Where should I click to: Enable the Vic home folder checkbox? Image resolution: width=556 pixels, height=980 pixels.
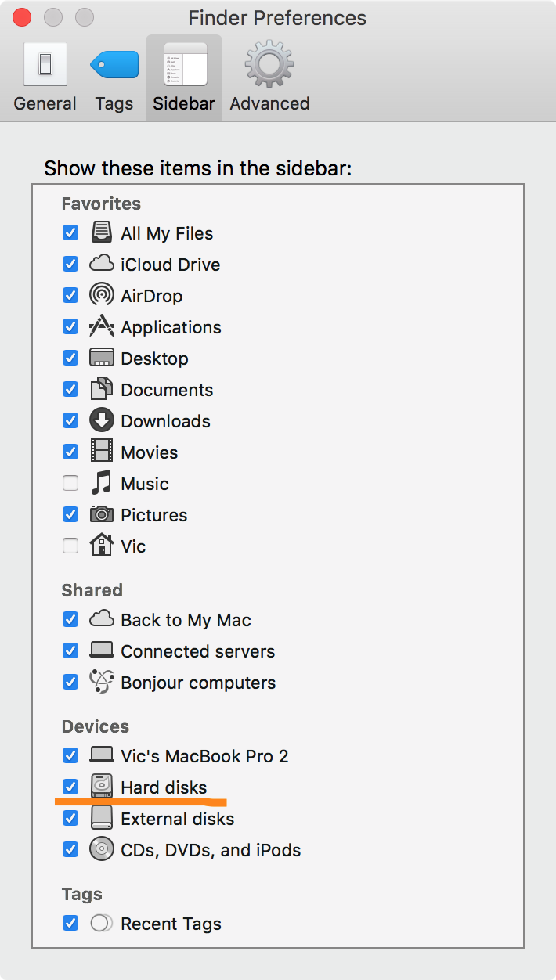(70, 546)
